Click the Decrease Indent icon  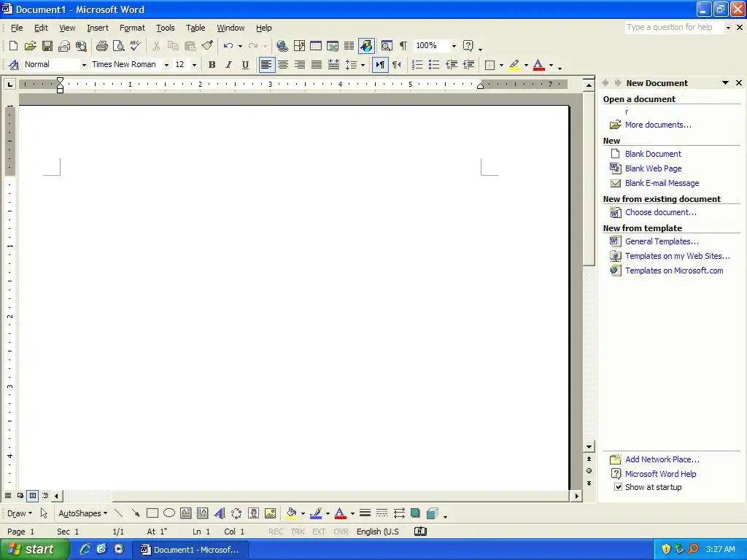[x=452, y=65]
